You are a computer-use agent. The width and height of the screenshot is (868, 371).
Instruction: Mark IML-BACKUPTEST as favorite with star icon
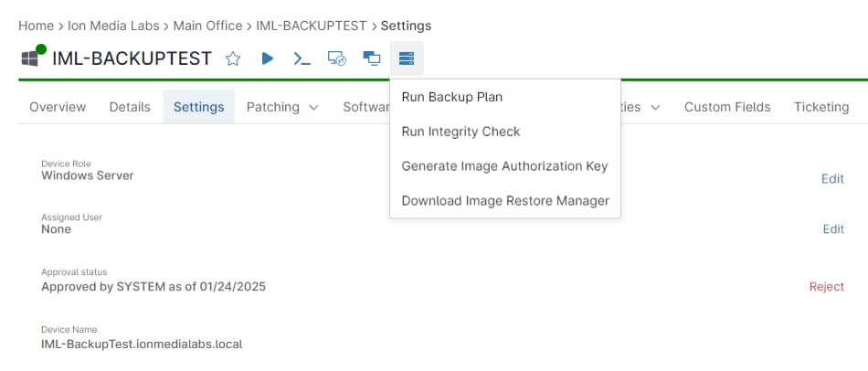(233, 58)
